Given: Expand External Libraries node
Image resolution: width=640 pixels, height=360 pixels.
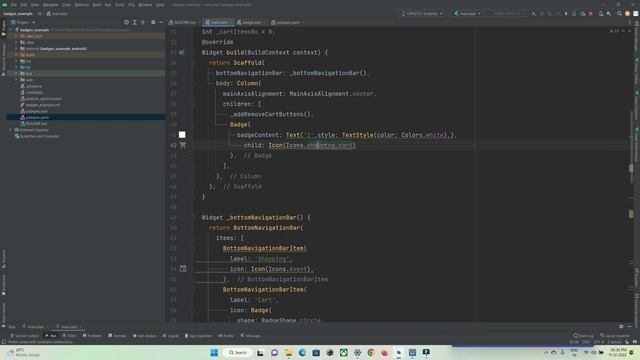Looking at the screenshot, I should (11, 130).
